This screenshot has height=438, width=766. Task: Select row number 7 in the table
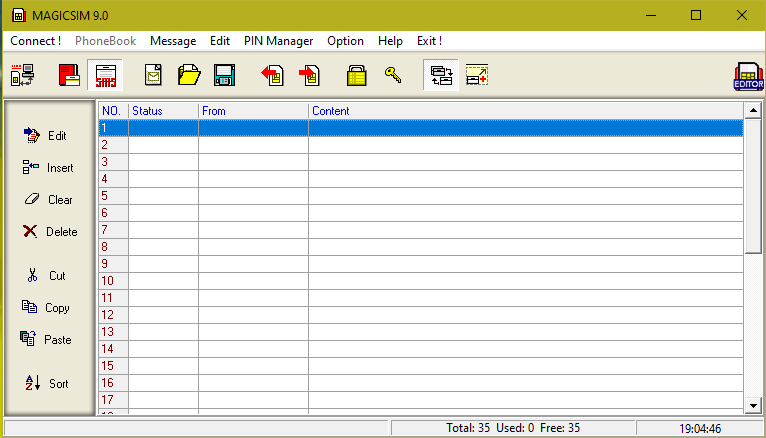[x=421, y=230]
